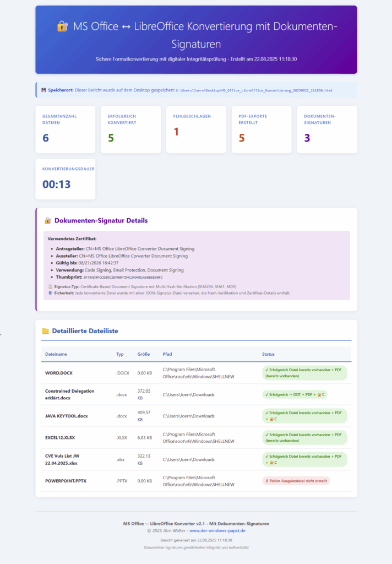Click the lock icon next to Dokumenten-Signatur Details
This screenshot has width=392, height=564.
click(x=47, y=220)
